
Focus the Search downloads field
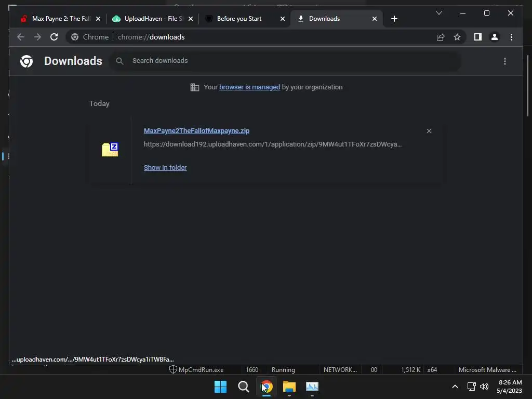[x=285, y=61]
